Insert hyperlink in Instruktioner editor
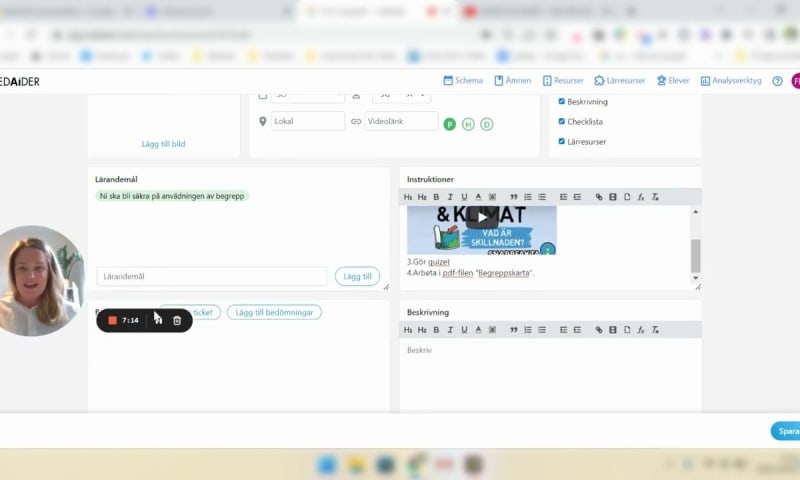 (x=599, y=197)
